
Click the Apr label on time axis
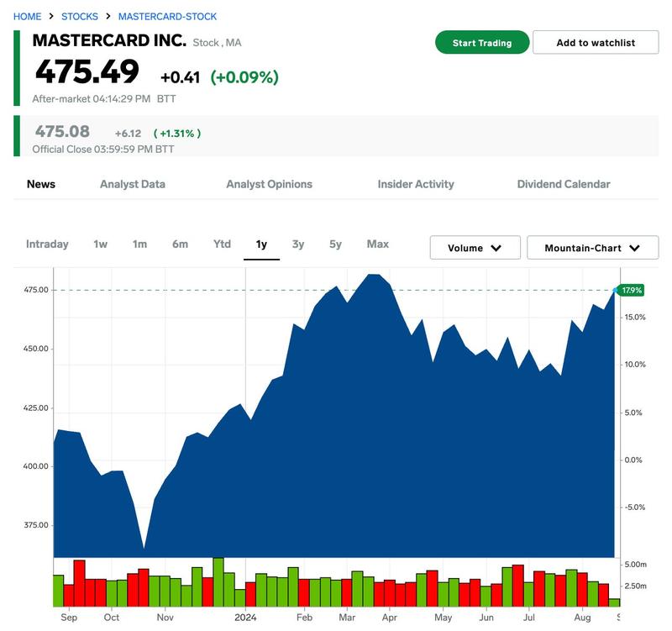coord(390,618)
